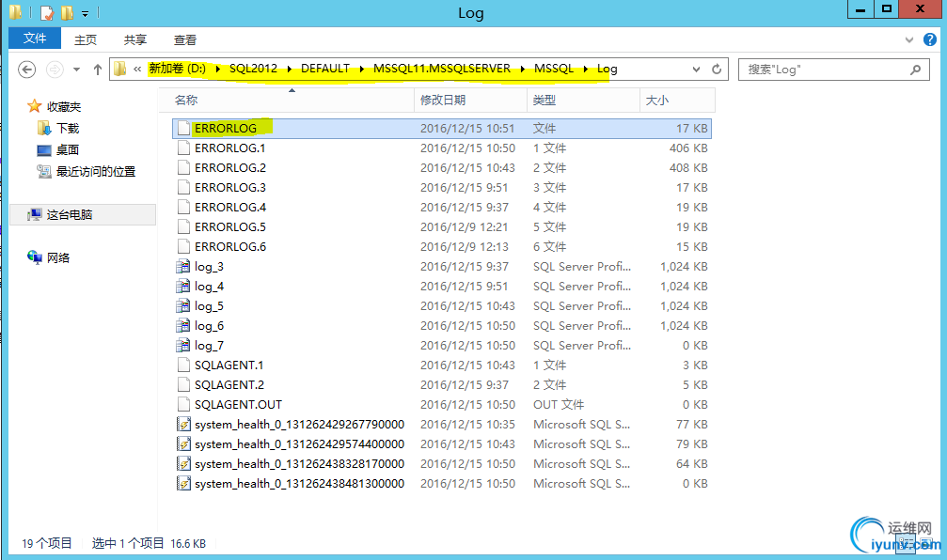Select the ERRORLOG file
This screenshot has width=947, height=560.
click(x=441, y=129)
